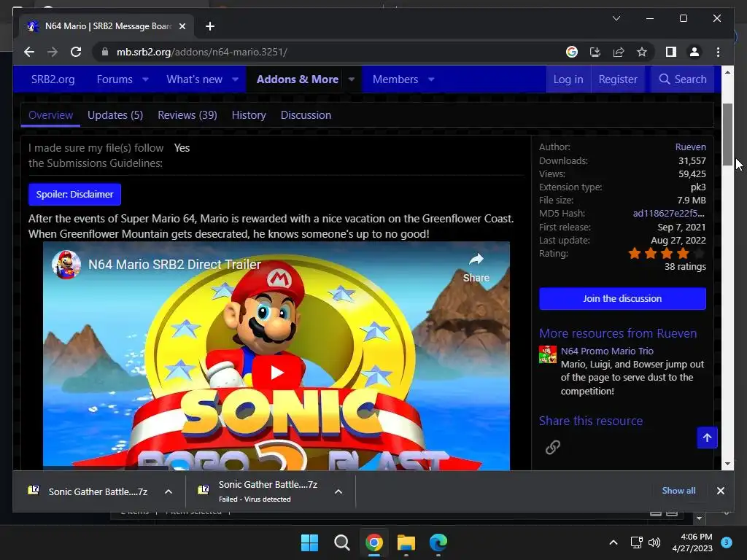Open Windows taskbar search
The image size is (747, 560).
(341, 542)
